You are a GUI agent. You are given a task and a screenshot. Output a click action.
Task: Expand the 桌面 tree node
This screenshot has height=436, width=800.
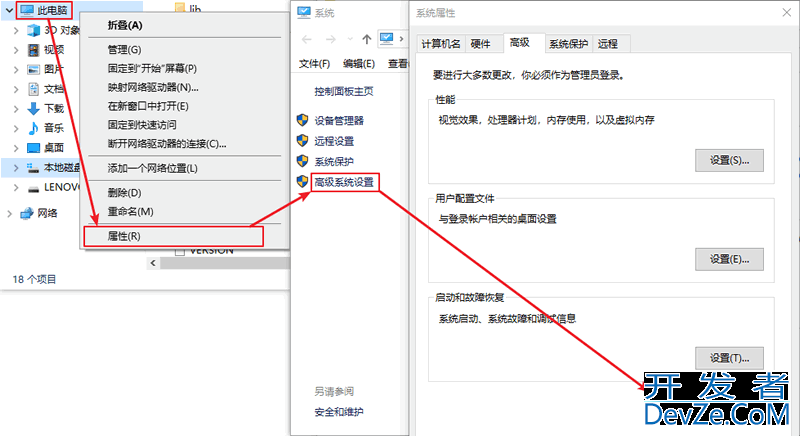coord(16,148)
